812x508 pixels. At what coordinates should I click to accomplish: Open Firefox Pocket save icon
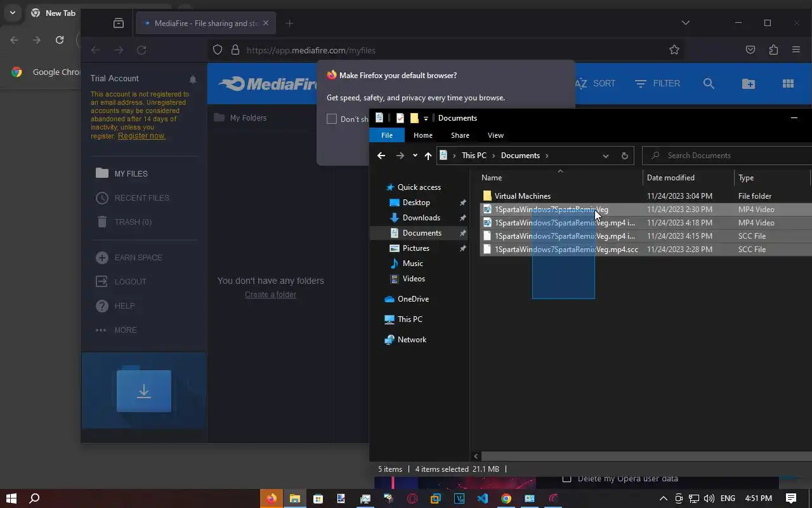pyautogui.click(x=750, y=50)
